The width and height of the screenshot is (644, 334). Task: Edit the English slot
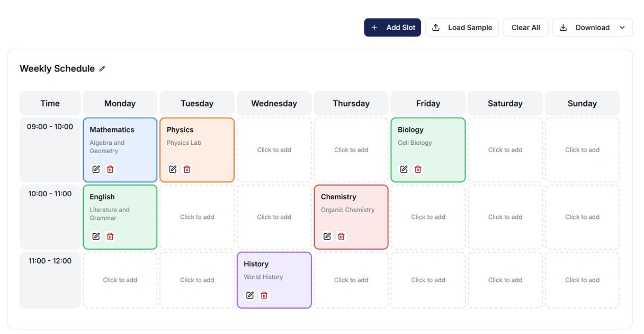(96, 236)
